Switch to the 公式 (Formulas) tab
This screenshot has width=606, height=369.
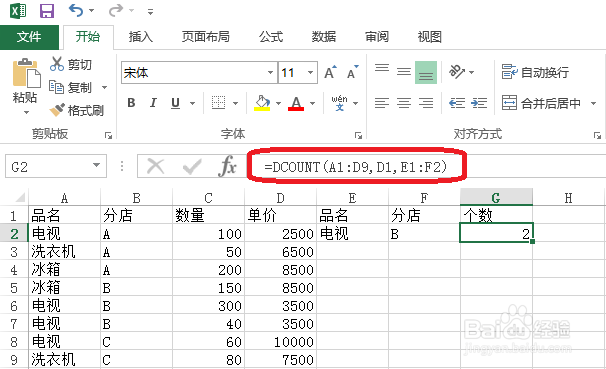tap(271, 37)
